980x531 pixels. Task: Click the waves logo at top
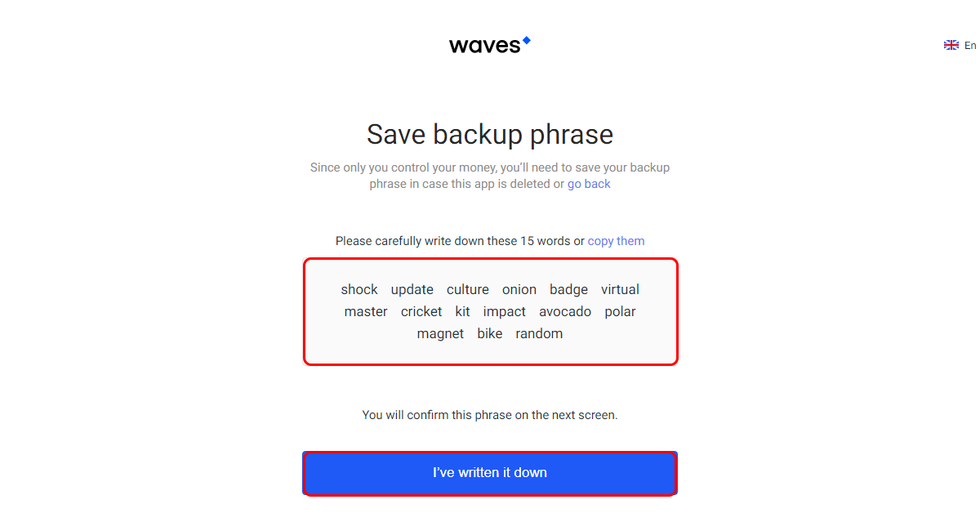[x=490, y=45]
